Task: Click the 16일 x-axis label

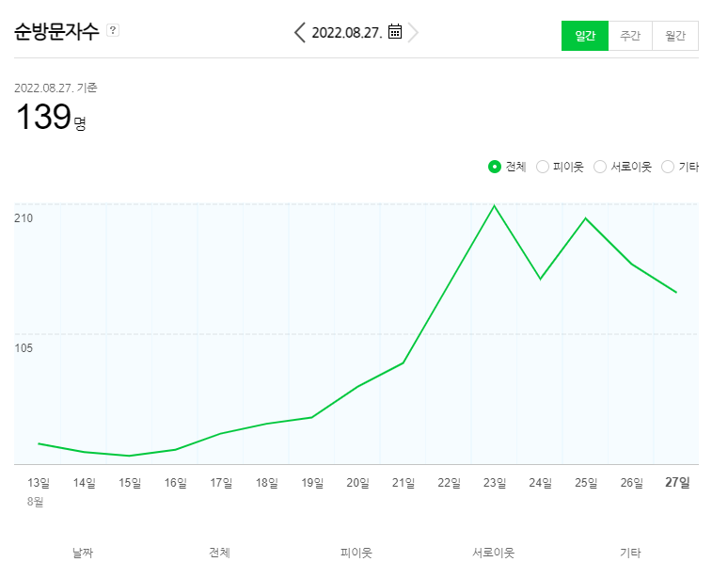Action: pos(176,483)
